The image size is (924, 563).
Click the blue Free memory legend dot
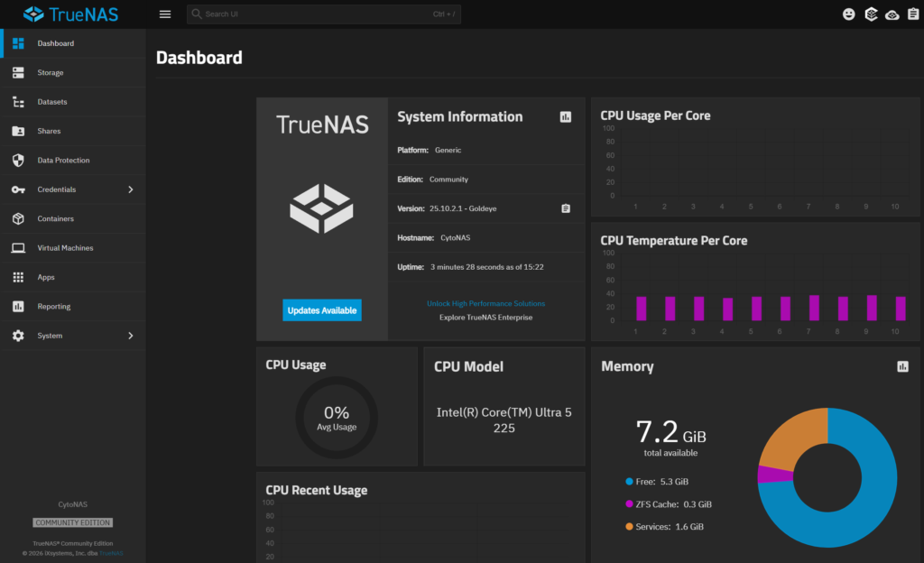click(x=629, y=482)
